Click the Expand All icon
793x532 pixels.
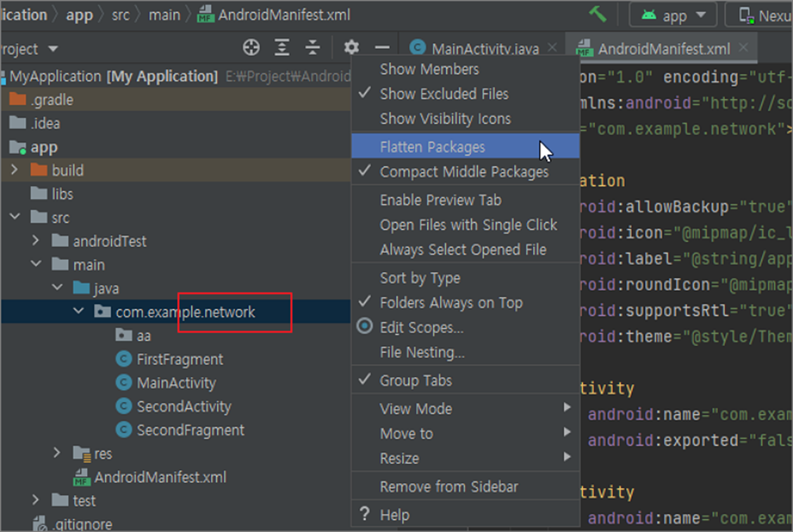click(282, 48)
